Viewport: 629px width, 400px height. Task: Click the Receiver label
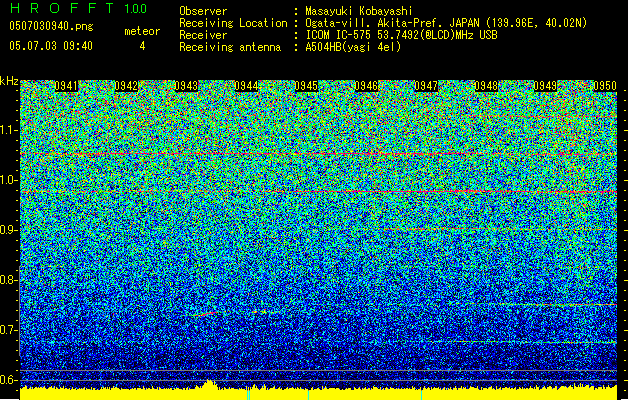pos(203,35)
